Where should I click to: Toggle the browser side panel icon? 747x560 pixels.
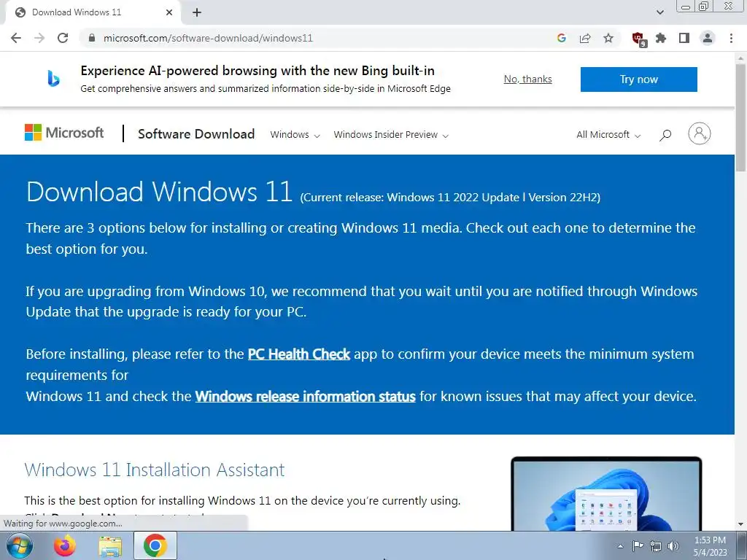point(684,38)
